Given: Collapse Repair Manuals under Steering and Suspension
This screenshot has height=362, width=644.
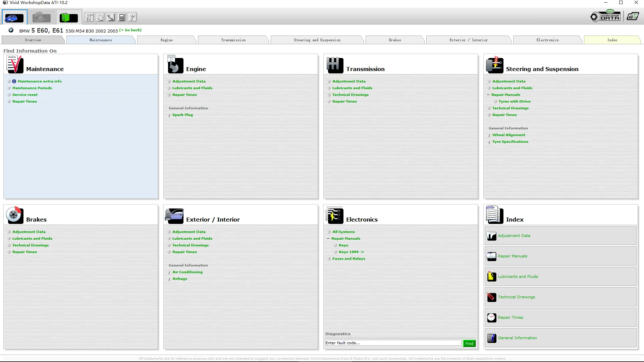Looking at the screenshot, I should (x=488, y=95).
